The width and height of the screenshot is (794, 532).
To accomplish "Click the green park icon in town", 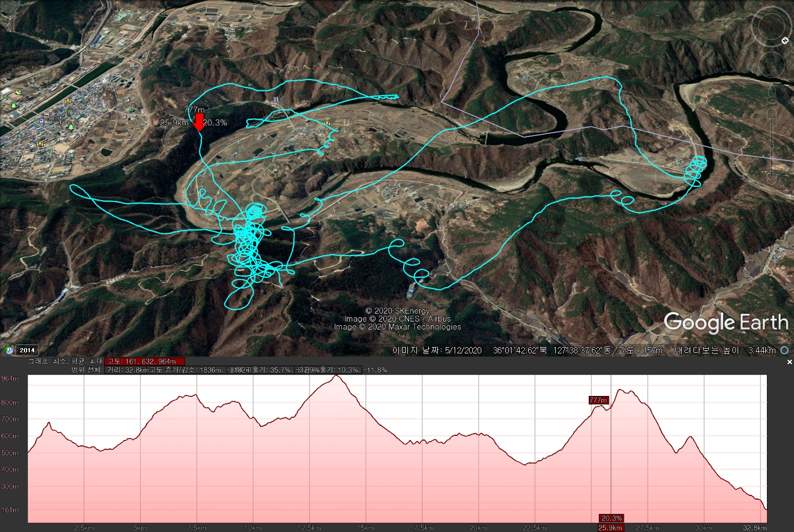I will point(18,92).
